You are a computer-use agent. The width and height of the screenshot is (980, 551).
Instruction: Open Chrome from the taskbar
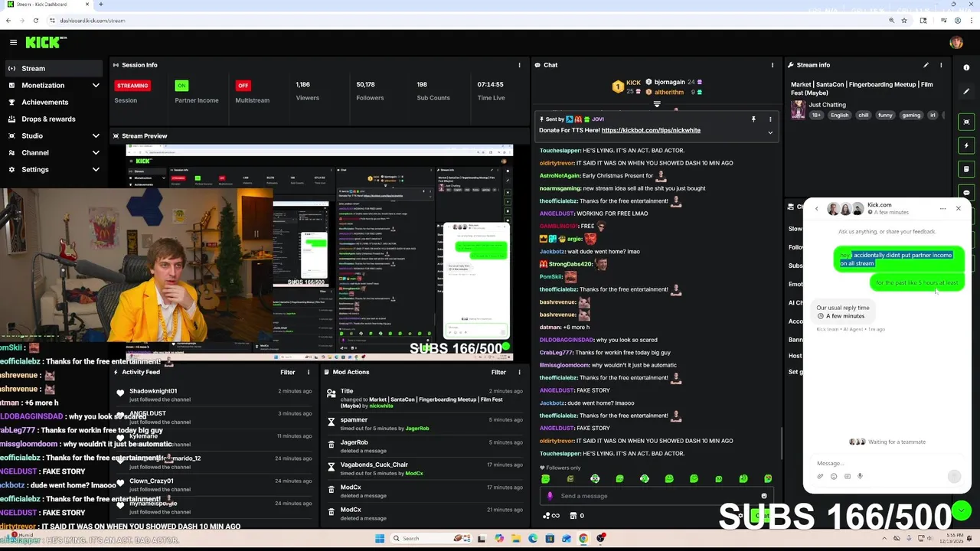pyautogui.click(x=583, y=539)
